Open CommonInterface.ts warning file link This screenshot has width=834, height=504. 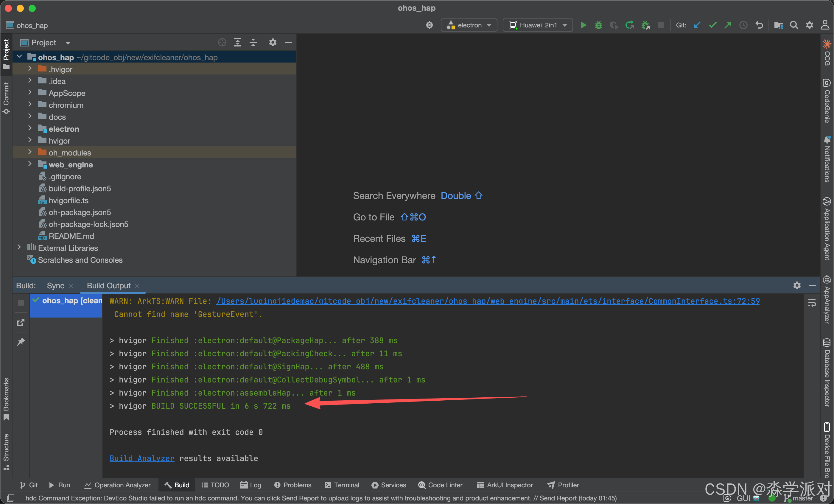click(x=488, y=301)
